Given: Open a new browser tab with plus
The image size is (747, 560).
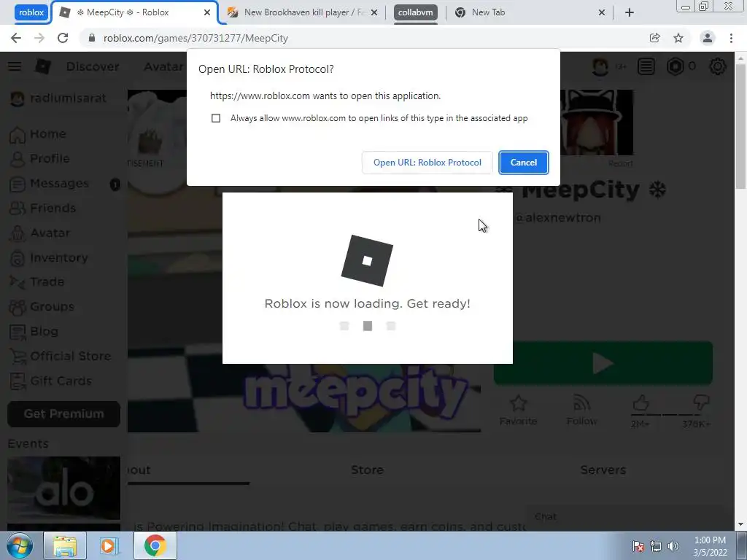Looking at the screenshot, I should click(x=630, y=12).
